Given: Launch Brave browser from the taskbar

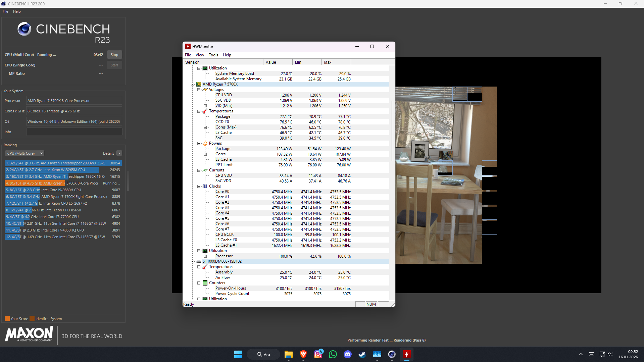Looking at the screenshot, I should pos(303,354).
